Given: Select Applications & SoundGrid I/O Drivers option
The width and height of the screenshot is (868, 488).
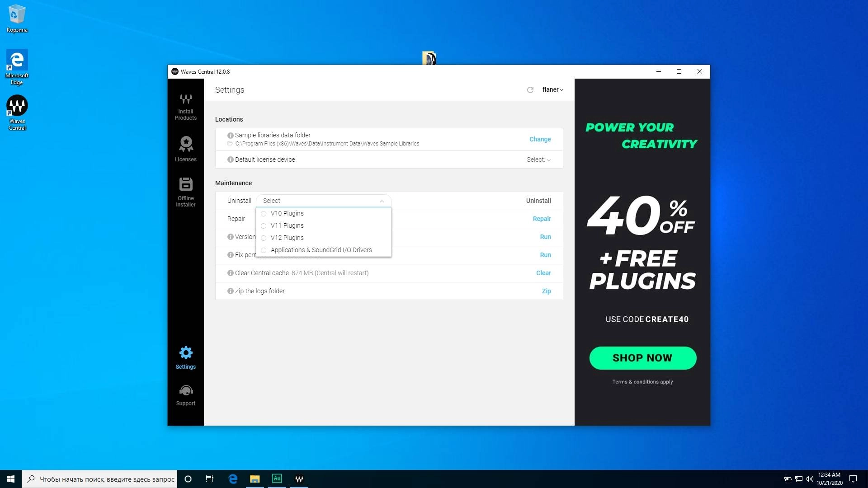Looking at the screenshot, I should [x=323, y=250].
